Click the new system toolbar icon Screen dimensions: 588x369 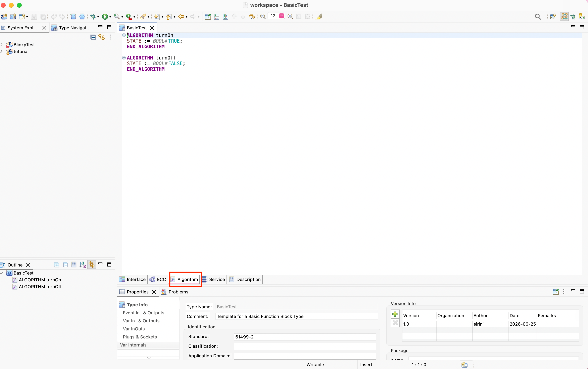coord(4,16)
